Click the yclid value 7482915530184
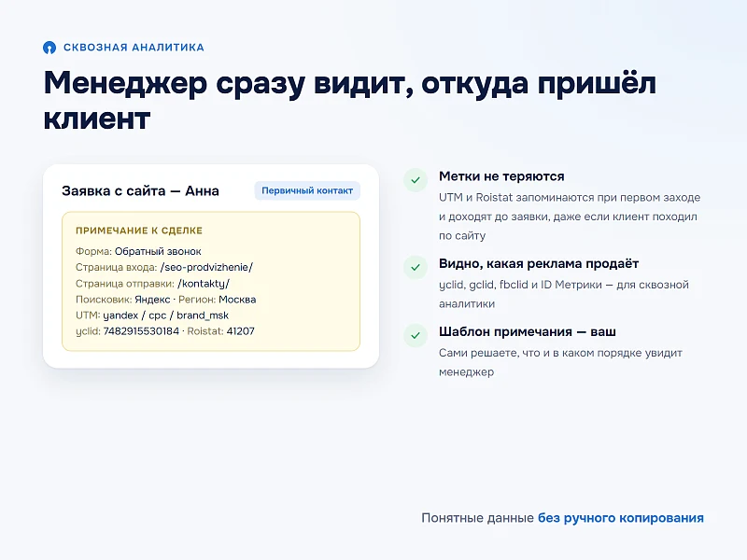This screenshot has height=560, width=747. tap(141, 331)
